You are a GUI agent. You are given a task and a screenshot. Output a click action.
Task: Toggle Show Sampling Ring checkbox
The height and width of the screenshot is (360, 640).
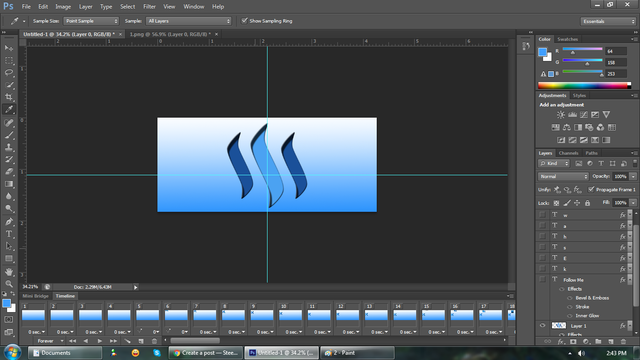coord(244,20)
